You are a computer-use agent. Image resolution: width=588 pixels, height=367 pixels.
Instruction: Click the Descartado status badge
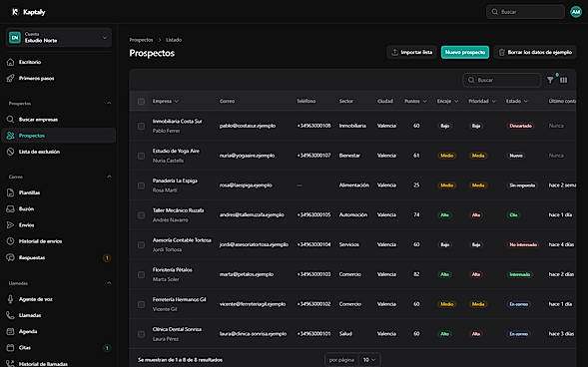[520, 126]
